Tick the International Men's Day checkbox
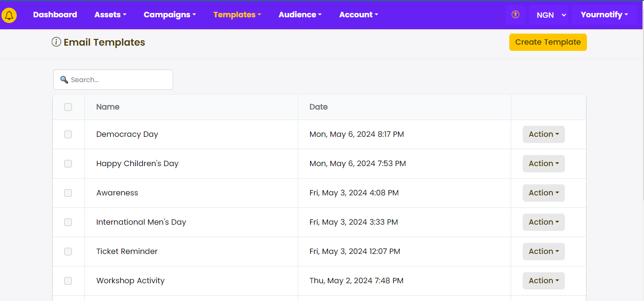The width and height of the screenshot is (644, 301). tap(68, 222)
